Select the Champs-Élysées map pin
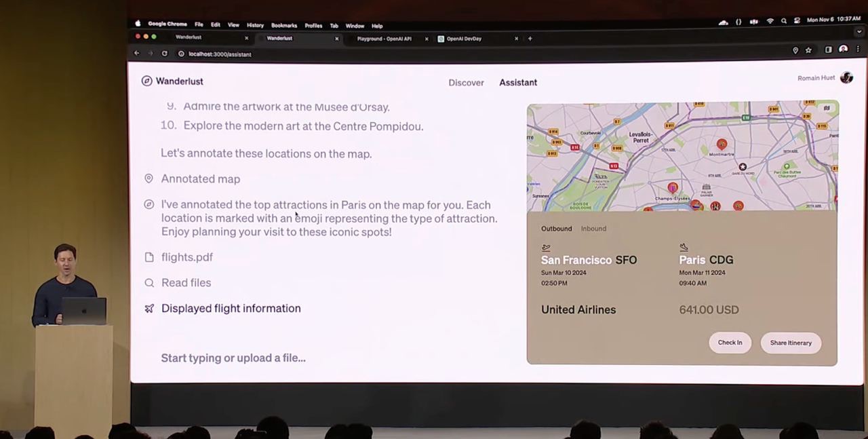This screenshot has height=439, width=868. pyautogui.click(x=672, y=187)
